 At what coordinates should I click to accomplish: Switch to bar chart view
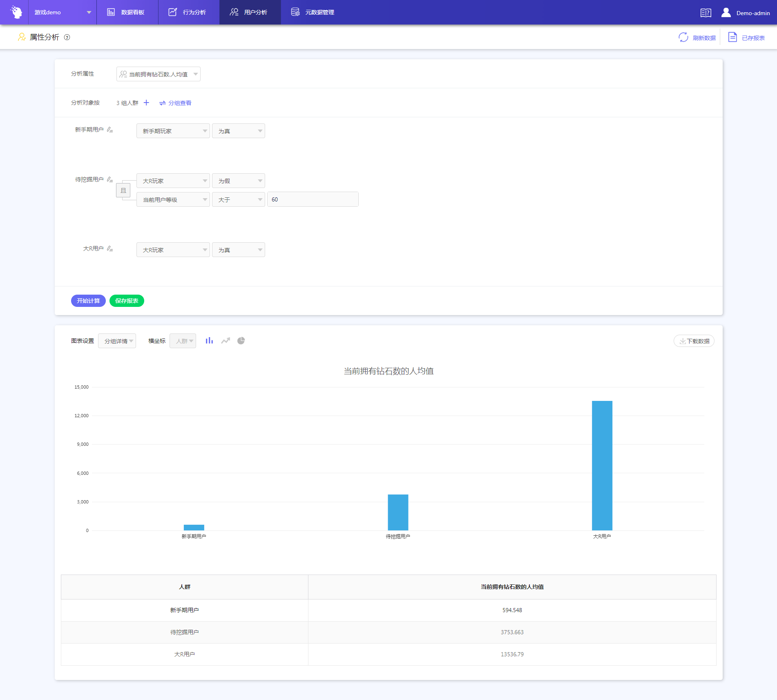click(x=209, y=341)
